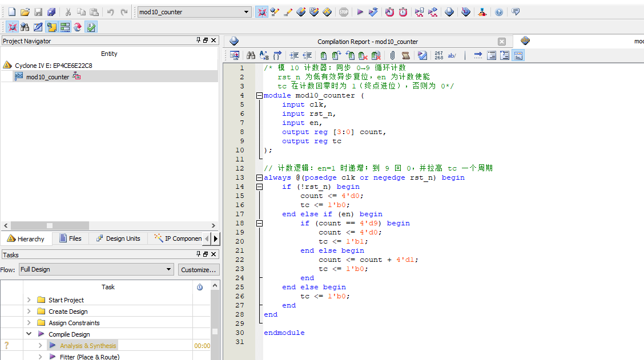Open the blue help question mark icon

(498, 12)
